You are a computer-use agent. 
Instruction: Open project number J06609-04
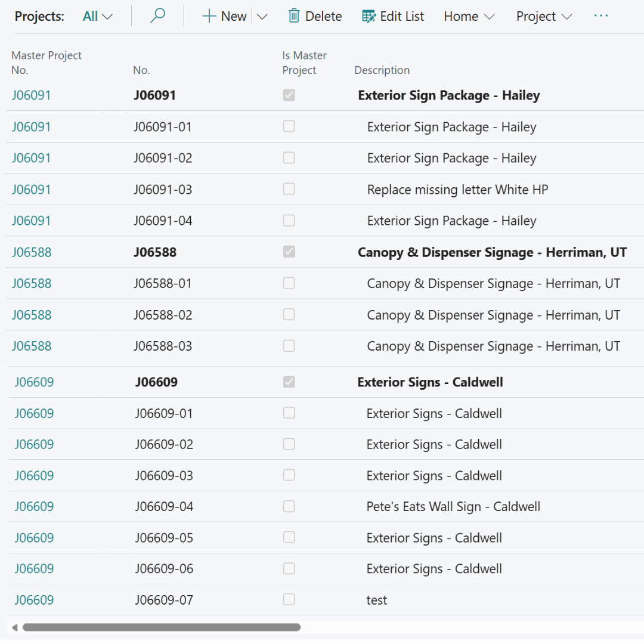(x=164, y=506)
